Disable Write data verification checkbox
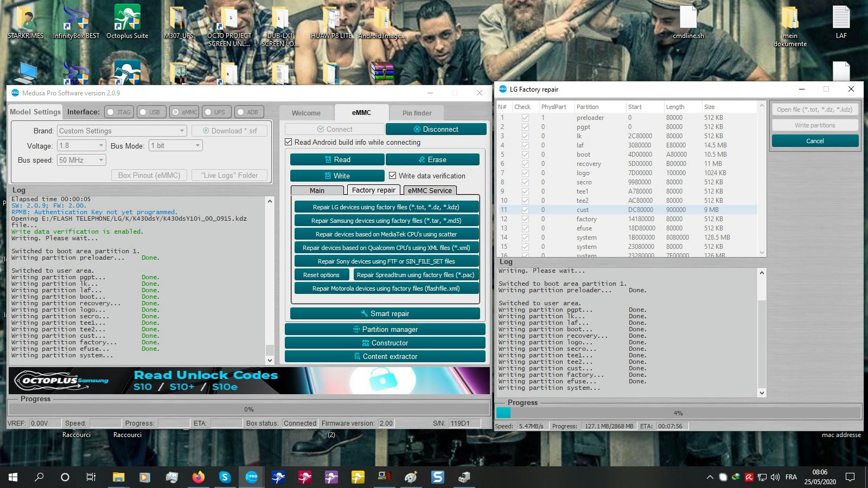This screenshot has height=488, width=868. (x=393, y=176)
